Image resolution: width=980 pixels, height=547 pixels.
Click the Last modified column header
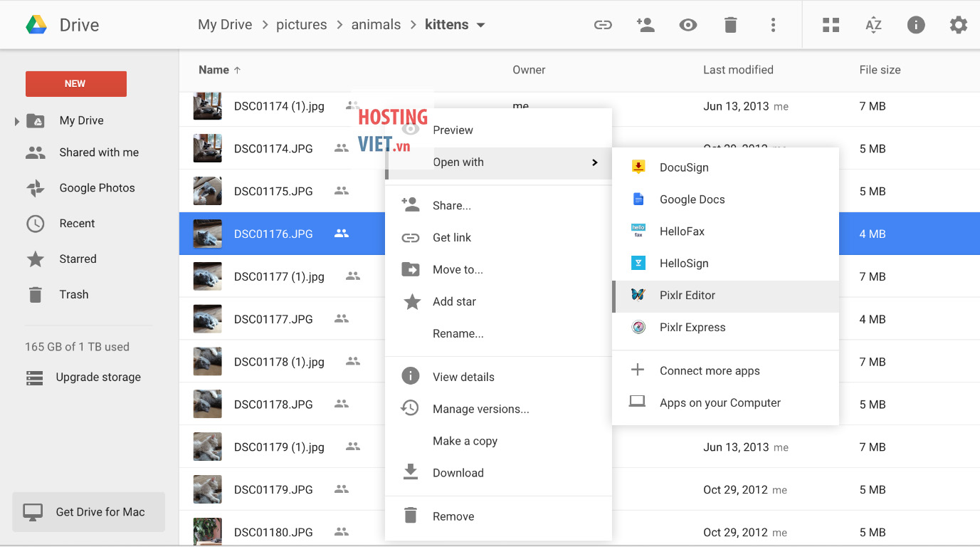738,70
